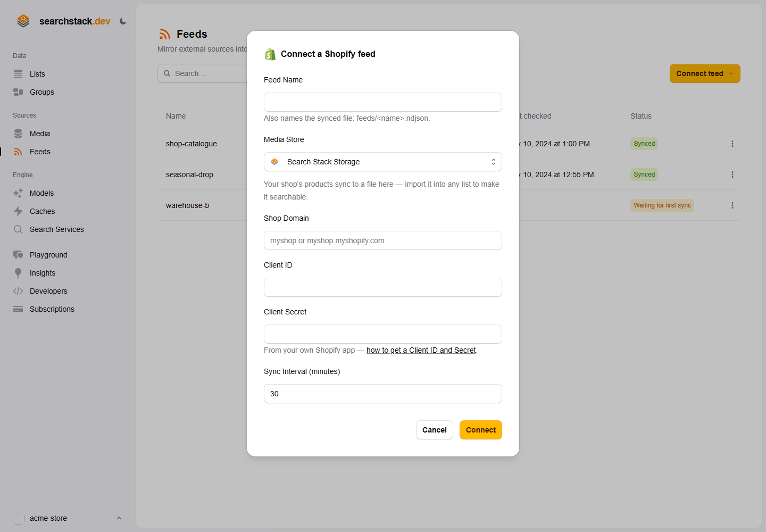
Task: Click the seasonal-drop feed name
Action: coord(189,174)
